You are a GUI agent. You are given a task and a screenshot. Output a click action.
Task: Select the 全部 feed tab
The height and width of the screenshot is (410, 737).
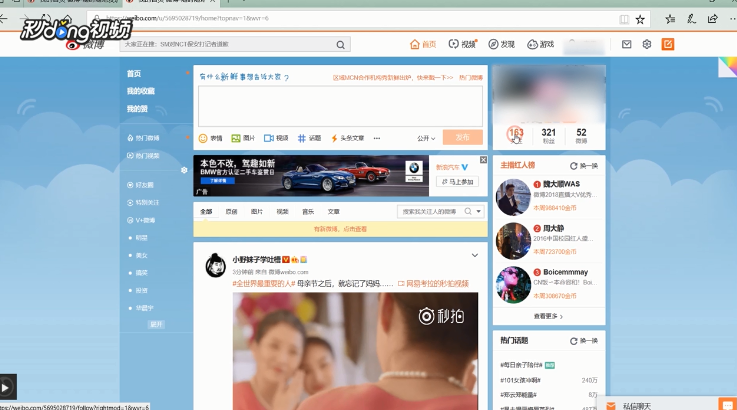(x=206, y=212)
